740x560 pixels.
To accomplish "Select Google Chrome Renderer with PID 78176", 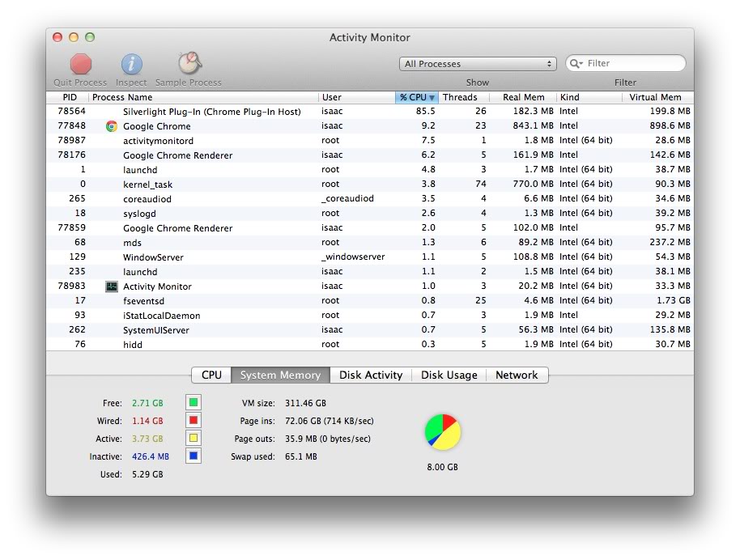I will coord(370,155).
